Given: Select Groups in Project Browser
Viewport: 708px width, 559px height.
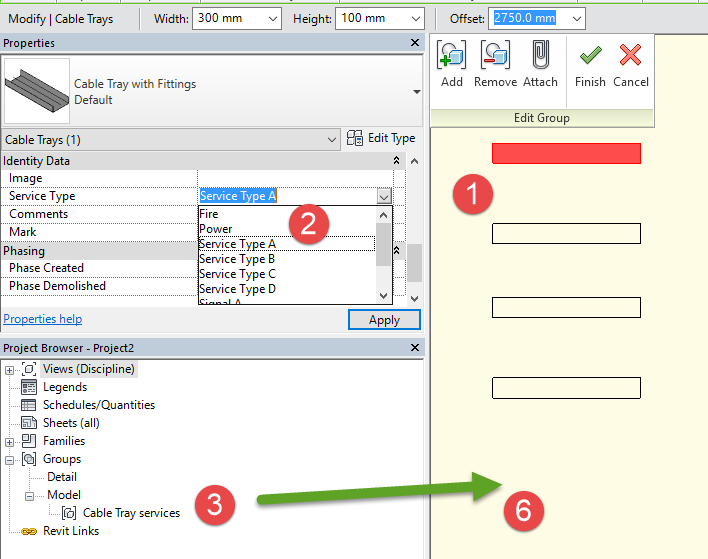Looking at the screenshot, I should (x=62, y=459).
